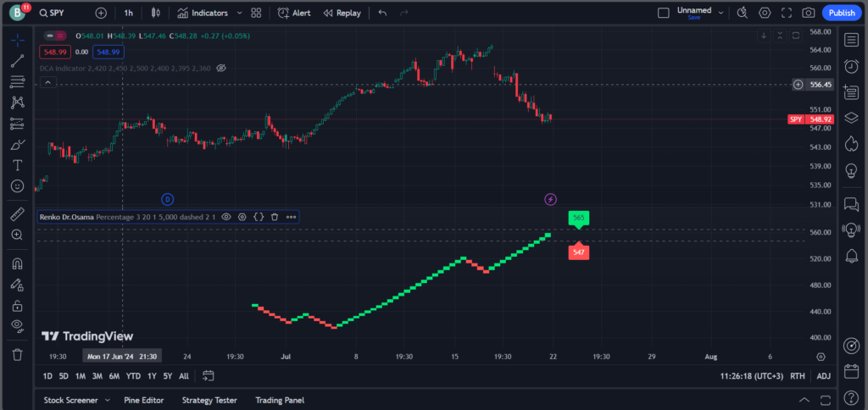
Task: Expand the manage layouts dropdown arrow
Action: [x=721, y=13]
